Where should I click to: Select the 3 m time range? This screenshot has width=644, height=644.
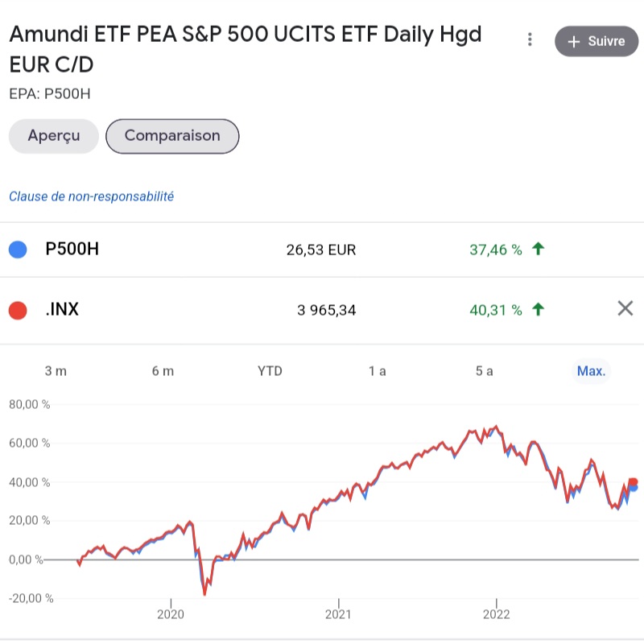[56, 371]
